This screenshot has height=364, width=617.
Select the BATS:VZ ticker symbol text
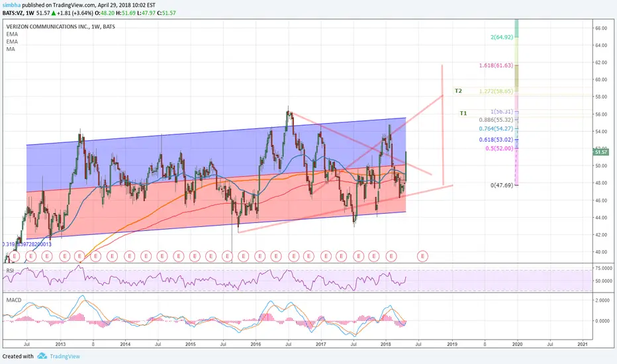point(13,13)
